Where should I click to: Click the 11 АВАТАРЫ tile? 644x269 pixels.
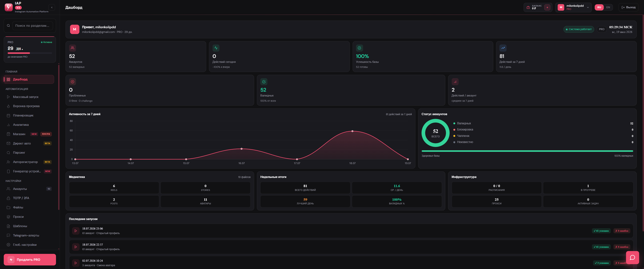[205, 201]
